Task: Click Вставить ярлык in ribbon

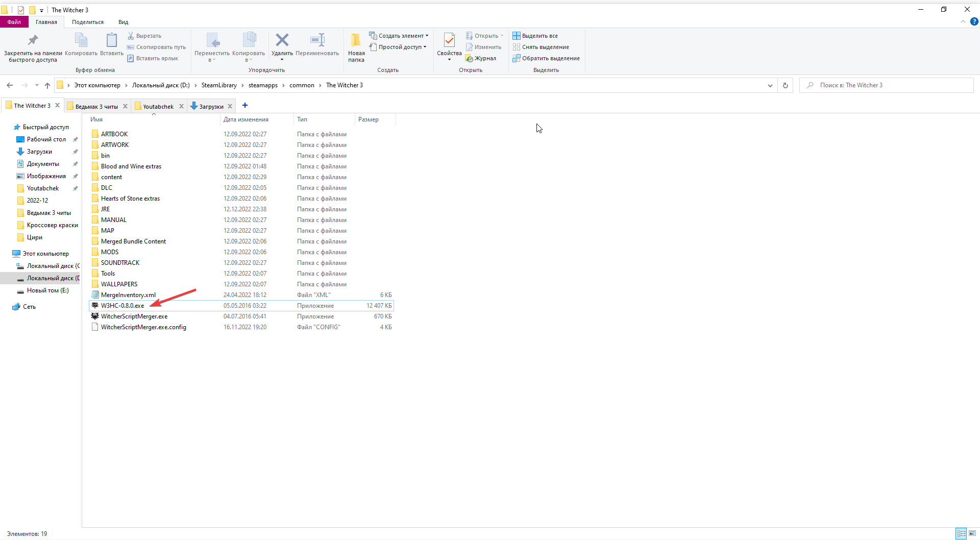Action: (x=153, y=58)
